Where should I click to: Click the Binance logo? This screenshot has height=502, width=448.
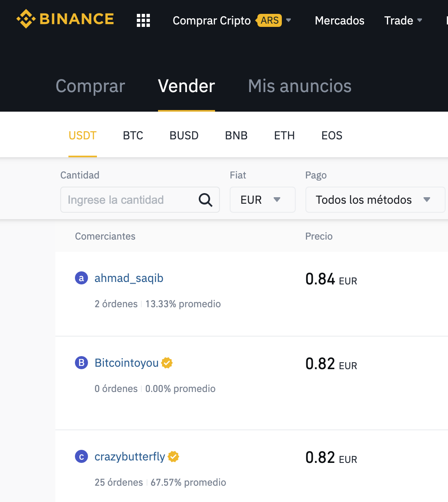65,18
